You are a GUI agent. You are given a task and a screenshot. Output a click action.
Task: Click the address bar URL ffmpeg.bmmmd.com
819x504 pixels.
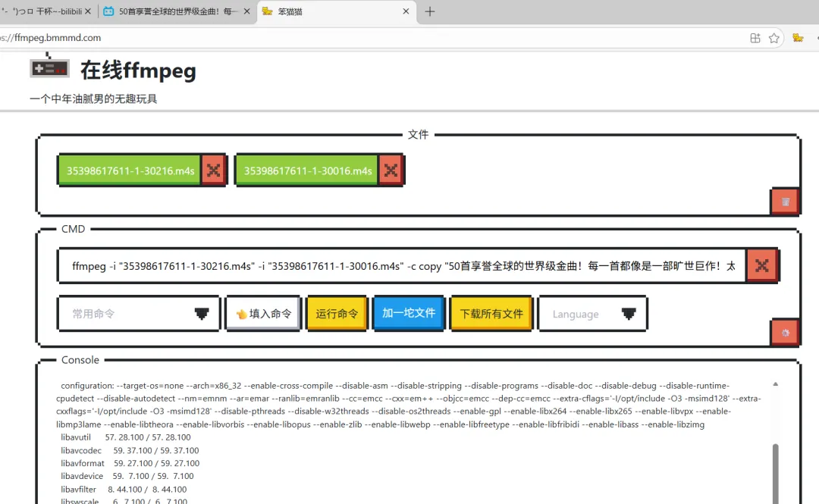52,38
